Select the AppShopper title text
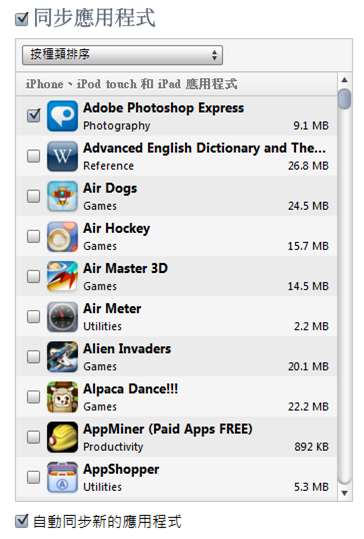The width and height of the screenshot is (364, 539). pyautogui.click(x=121, y=470)
